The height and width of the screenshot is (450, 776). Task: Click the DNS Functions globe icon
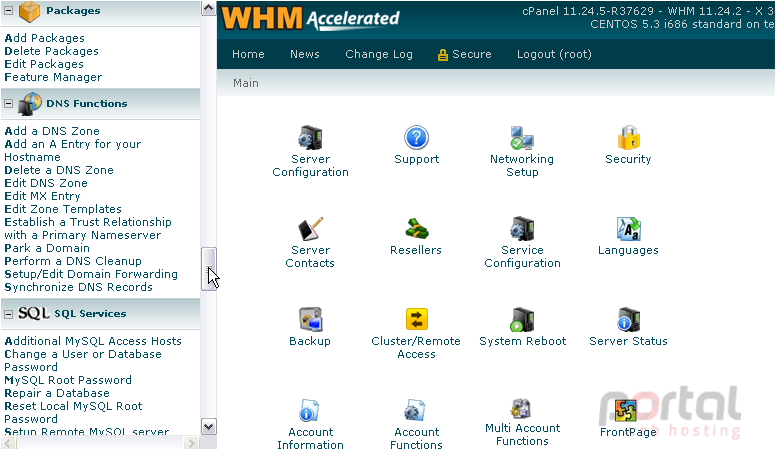[30, 104]
